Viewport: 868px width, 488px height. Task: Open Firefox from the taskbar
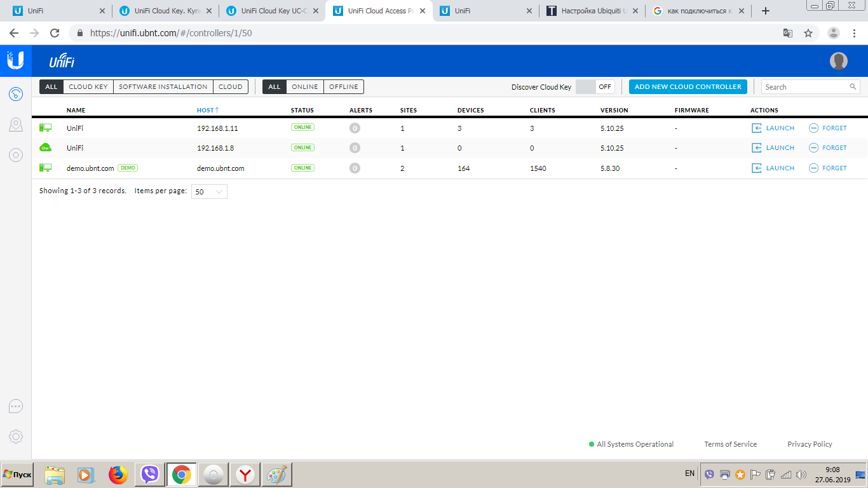(118, 475)
